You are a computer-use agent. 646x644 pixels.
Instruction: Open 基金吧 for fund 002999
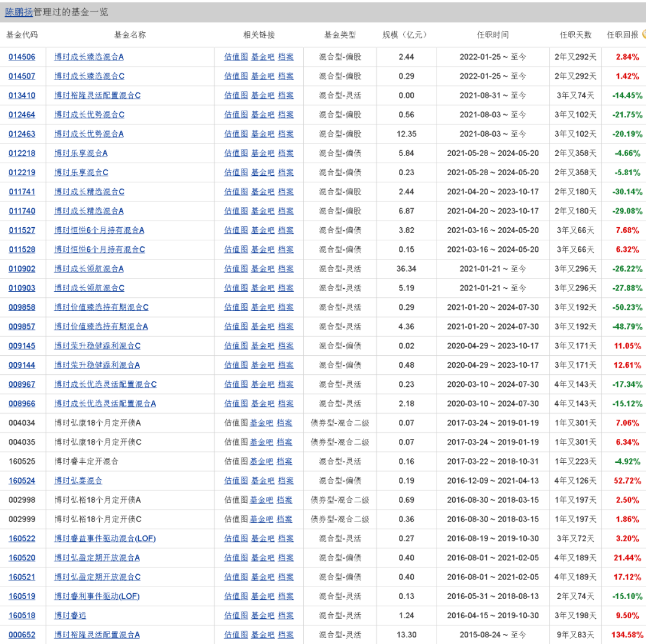point(261,519)
